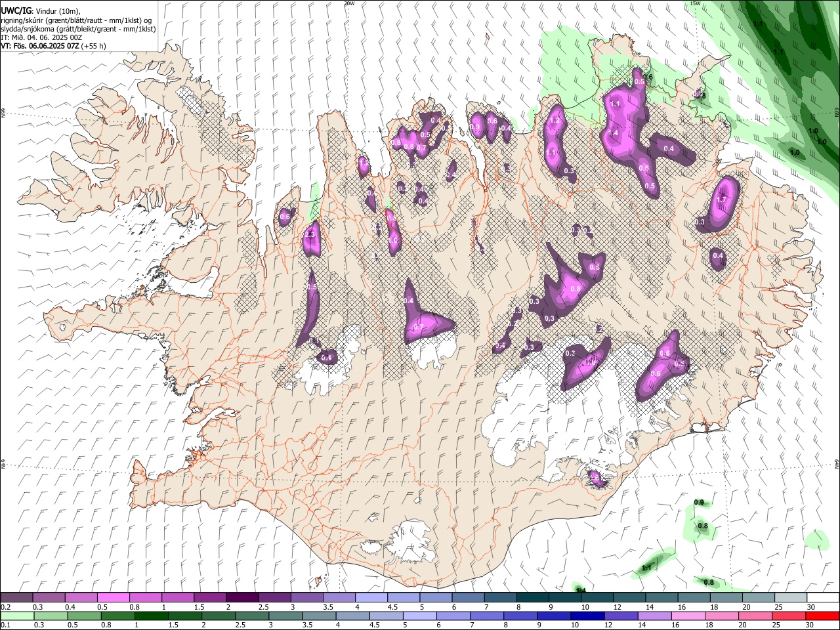
Task: Click the 64N latitude label on right edge
Action: (837, 463)
